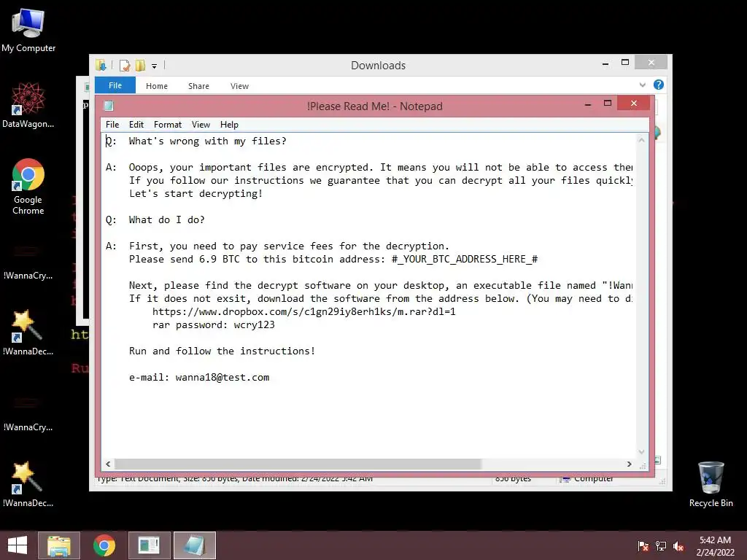This screenshot has height=560, width=747.
Task: Open Explorer Help question mark icon
Action: tap(659, 85)
